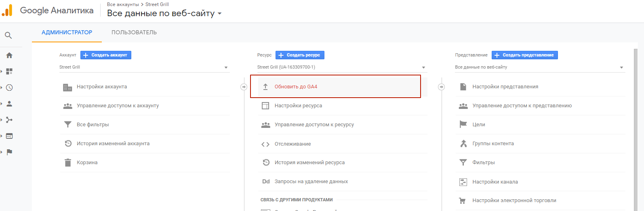Click the 'Создать аккаунт' button
This screenshot has height=211, width=644.
(x=106, y=55)
